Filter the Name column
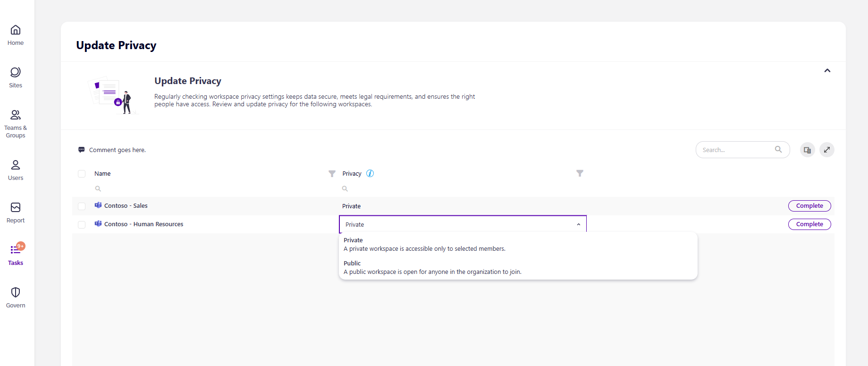Image resolution: width=868 pixels, height=366 pixels. 332,173
